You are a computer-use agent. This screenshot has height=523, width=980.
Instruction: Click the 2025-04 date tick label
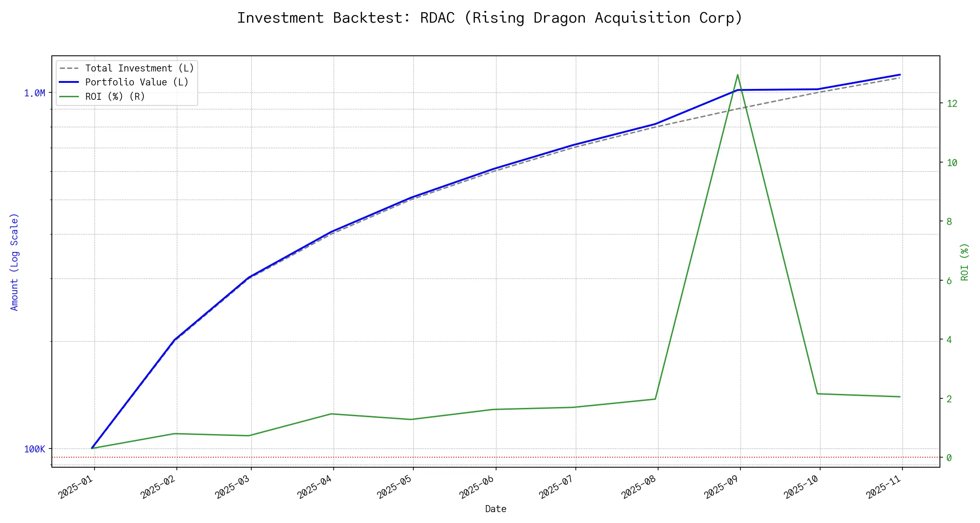315,487
